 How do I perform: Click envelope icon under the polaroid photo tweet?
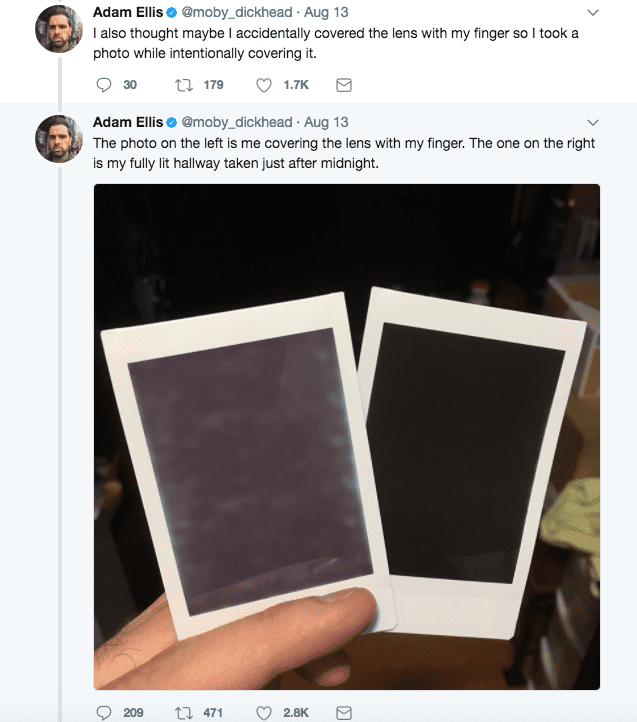(x=344, y=713)
